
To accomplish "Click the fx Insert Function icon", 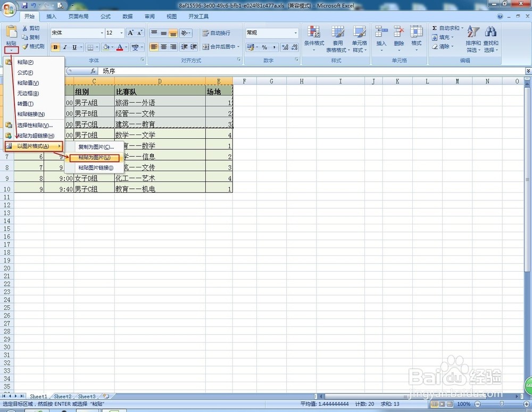I will click(93, 71).
